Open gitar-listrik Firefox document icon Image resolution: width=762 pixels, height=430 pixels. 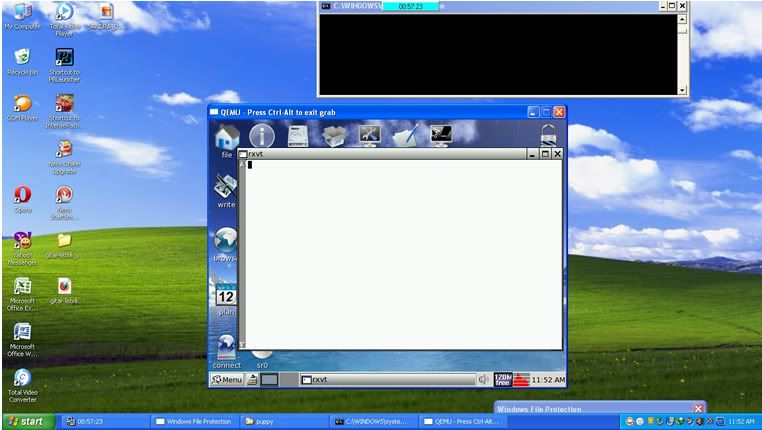tap(64, 291)
